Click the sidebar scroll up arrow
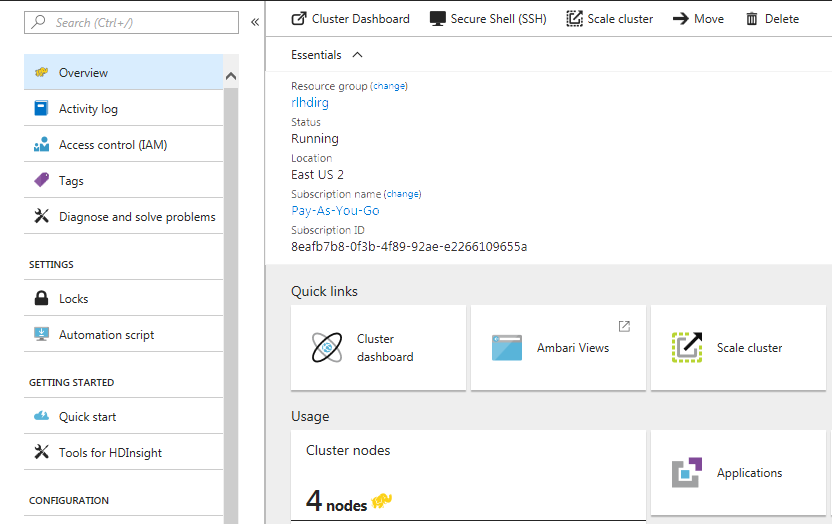 coord(231,76)
